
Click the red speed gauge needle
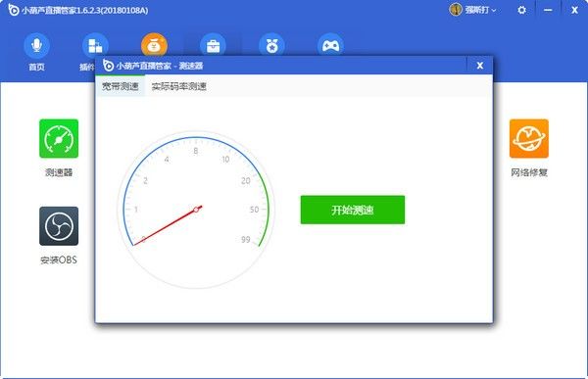pyautogui.click(x=168, y=225)
